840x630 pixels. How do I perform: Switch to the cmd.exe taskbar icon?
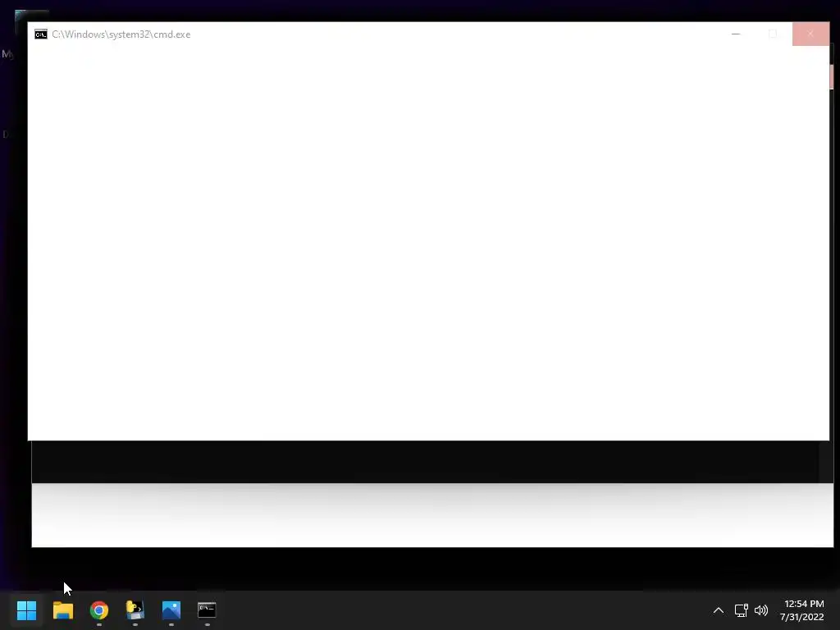(207, 610)
